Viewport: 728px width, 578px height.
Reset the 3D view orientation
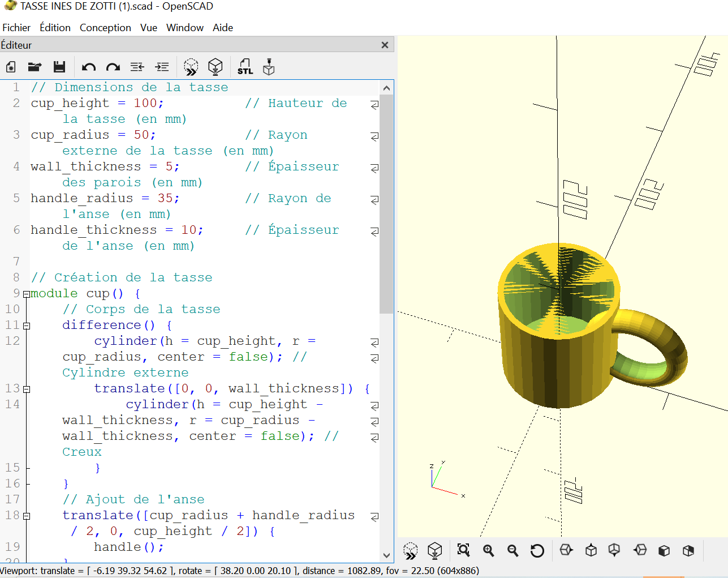pyautogui.click(x=537, y=550)
